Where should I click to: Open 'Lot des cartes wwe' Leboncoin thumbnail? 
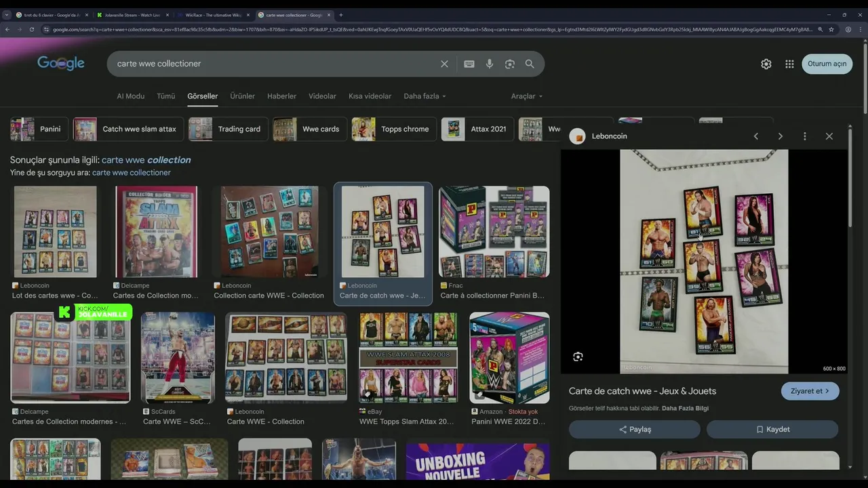55,232
